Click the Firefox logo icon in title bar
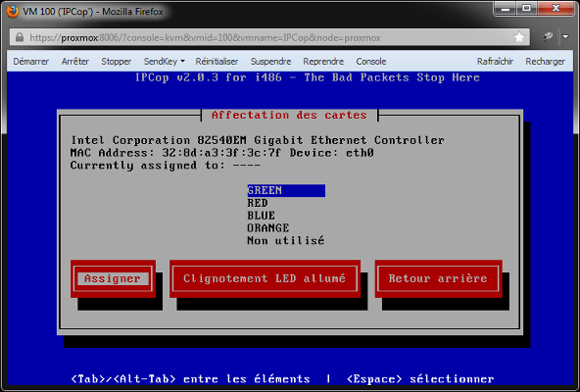This screenshot has height=392, width=580. (x=12, y=11)
